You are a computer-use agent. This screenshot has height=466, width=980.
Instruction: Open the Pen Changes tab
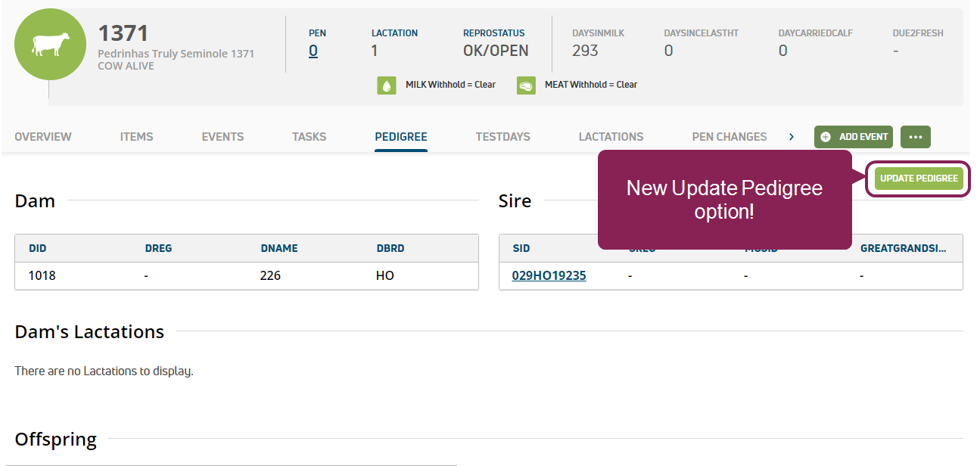point(729,137)
